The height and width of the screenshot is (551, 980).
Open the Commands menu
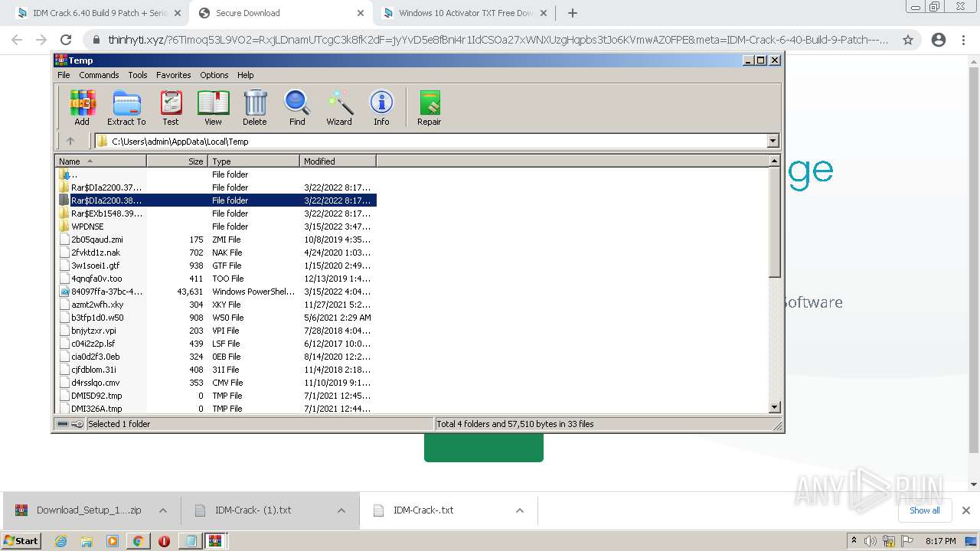tap(99, 75)
